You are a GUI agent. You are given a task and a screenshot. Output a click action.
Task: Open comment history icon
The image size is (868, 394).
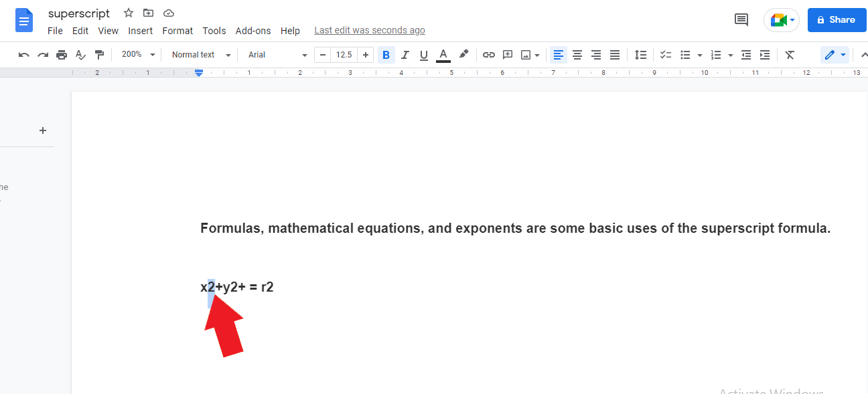741,20
